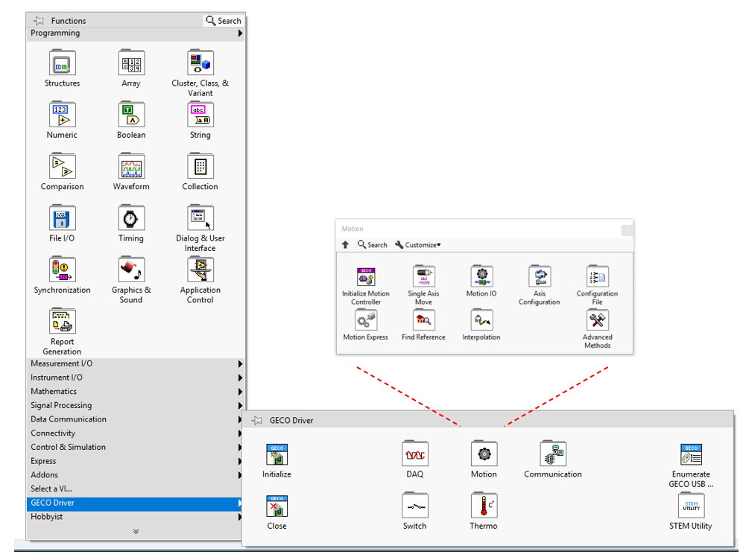Go up one level in Motion palette

(345, 245)
